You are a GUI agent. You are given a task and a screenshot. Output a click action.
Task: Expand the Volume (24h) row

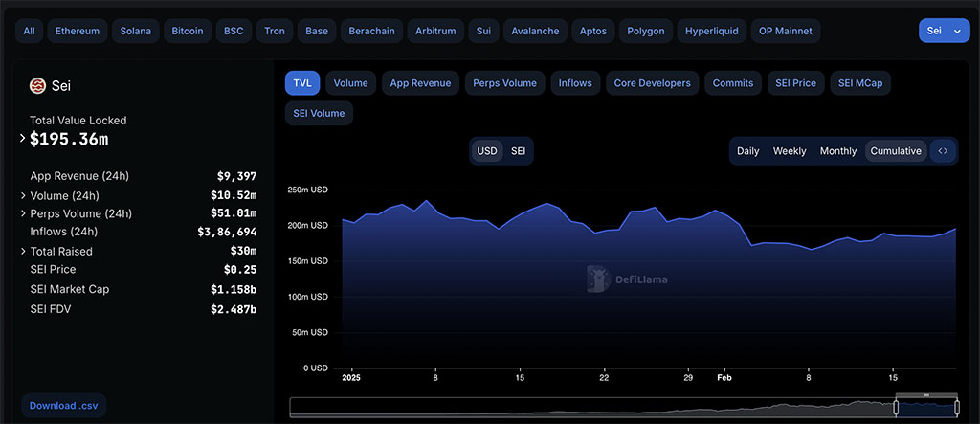[23, 196]
